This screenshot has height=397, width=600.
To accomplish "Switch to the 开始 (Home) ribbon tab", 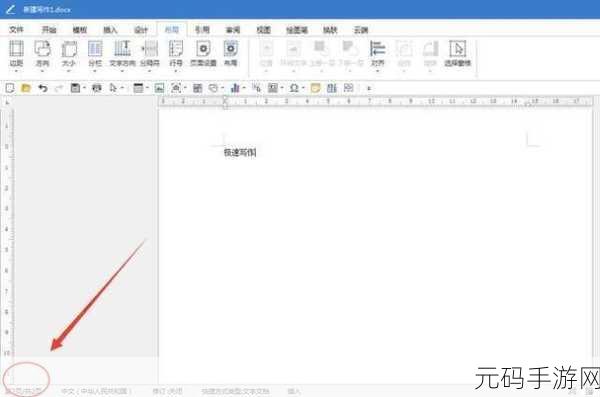I will click(49, 29).
